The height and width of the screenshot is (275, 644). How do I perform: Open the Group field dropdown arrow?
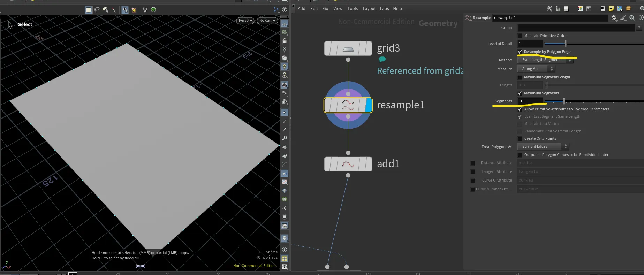639,27
